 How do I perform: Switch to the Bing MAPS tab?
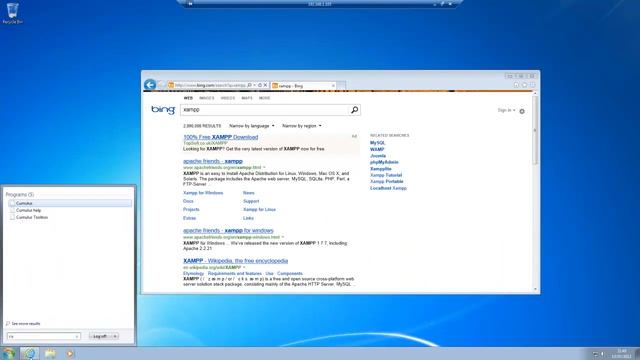pyautogui.click(x=247, y=98)
